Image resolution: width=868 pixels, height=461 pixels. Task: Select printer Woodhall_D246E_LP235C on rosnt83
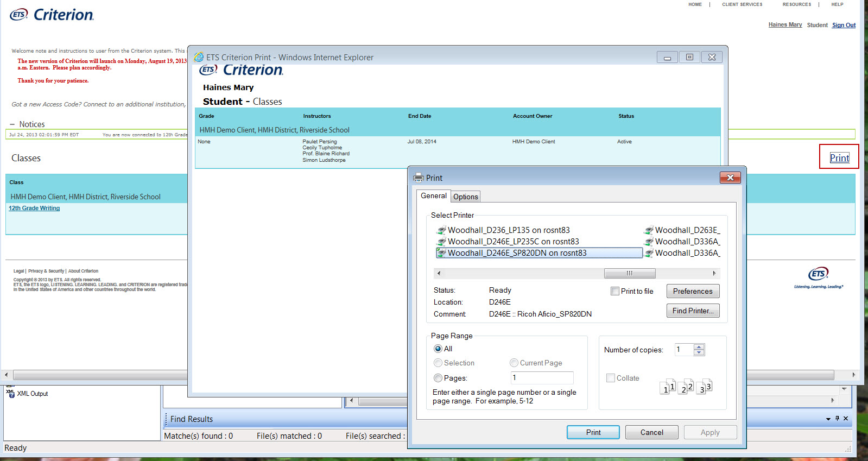tap(508, 242)
